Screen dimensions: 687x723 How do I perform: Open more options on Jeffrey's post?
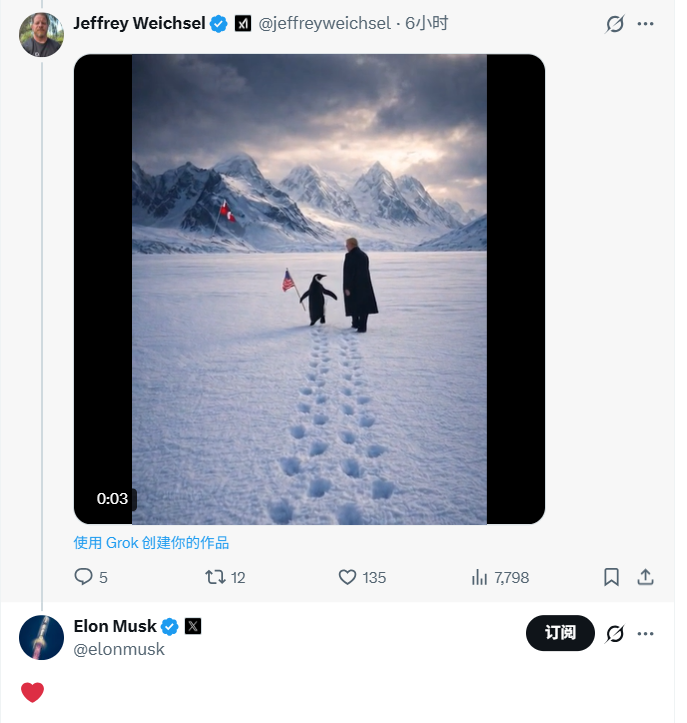(x=646, y=24)
